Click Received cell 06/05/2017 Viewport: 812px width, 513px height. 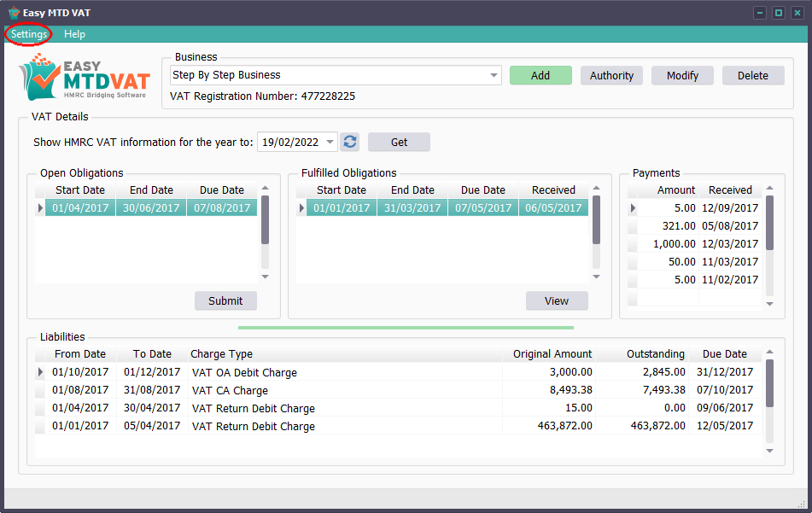click(x=553, y=207)
